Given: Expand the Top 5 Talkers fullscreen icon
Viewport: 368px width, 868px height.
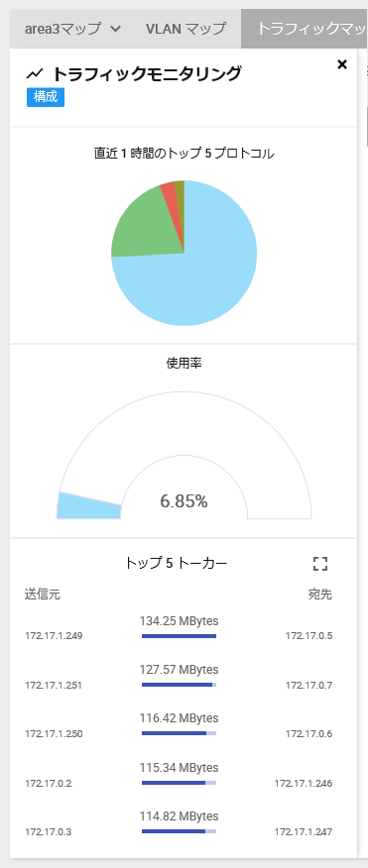Looking at the screenshot, I should 320,564.
